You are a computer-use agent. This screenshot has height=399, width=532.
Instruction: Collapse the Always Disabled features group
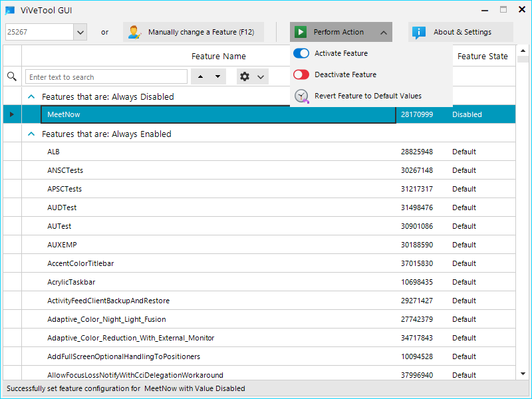(x=31, y=96)
